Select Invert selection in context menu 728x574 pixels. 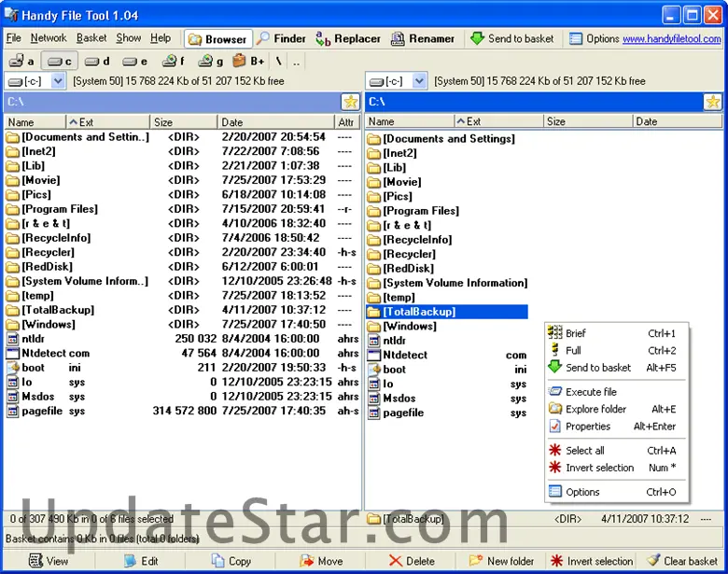[x=599, y=468]
